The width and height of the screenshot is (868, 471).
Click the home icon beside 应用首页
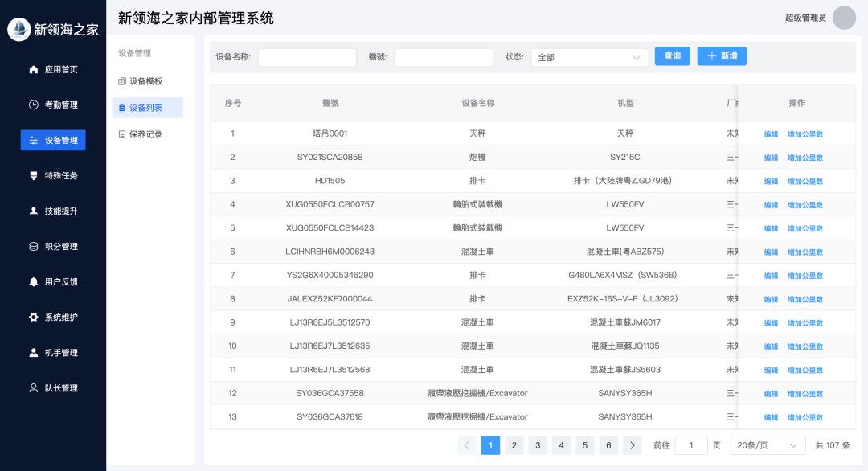click(x=34, y=69)
